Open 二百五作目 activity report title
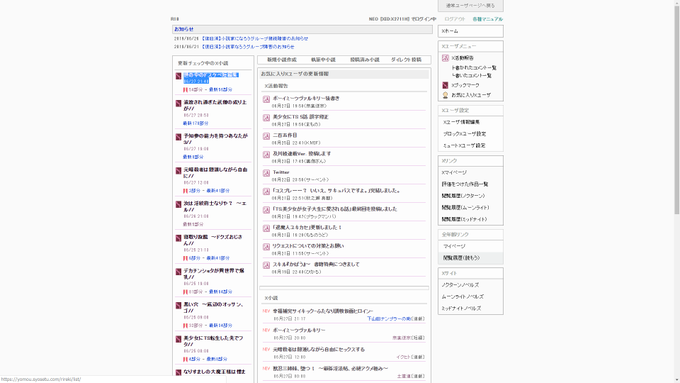680x383 pixels. tap(284, 135)
